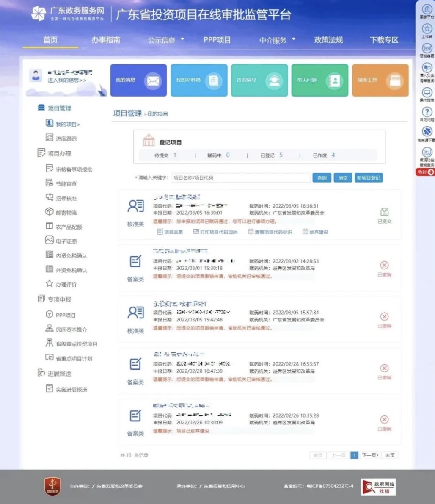
Task: Expand 中介服务 dropdown menu
Action: click(x=277, y=40)
